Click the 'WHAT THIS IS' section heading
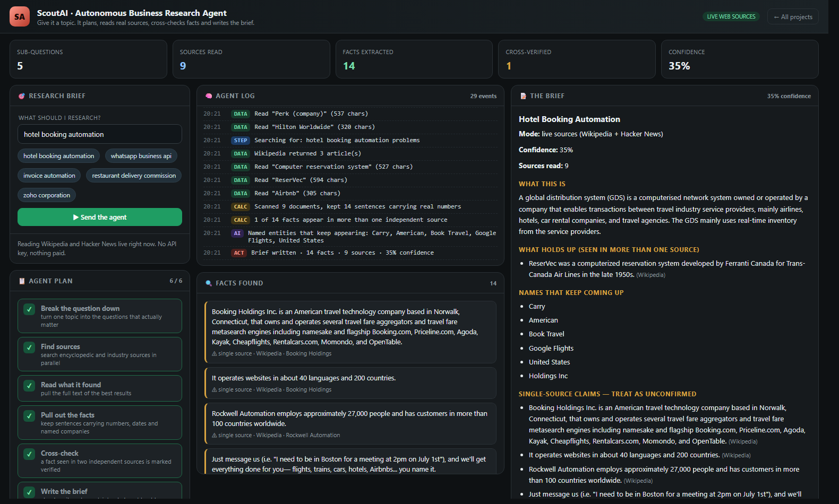Screen dimensions: 839x504 tap(542, 184)
